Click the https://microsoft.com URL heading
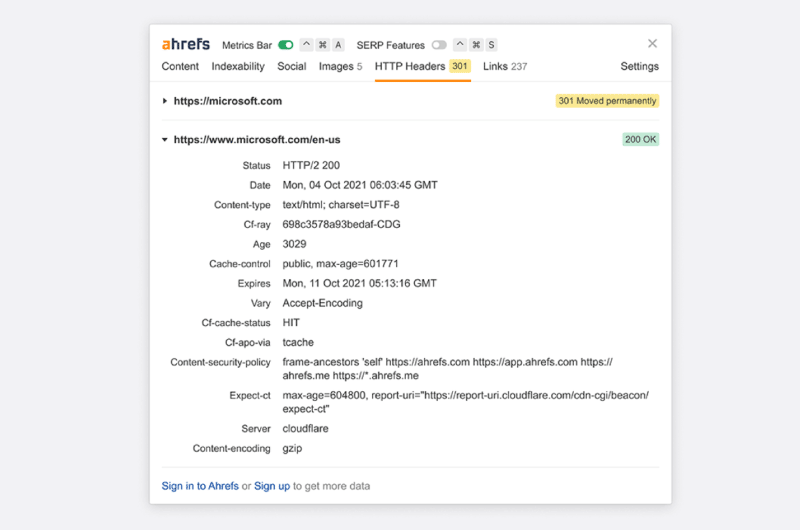This screenshot has height=530, width=800. coord(228,101)
